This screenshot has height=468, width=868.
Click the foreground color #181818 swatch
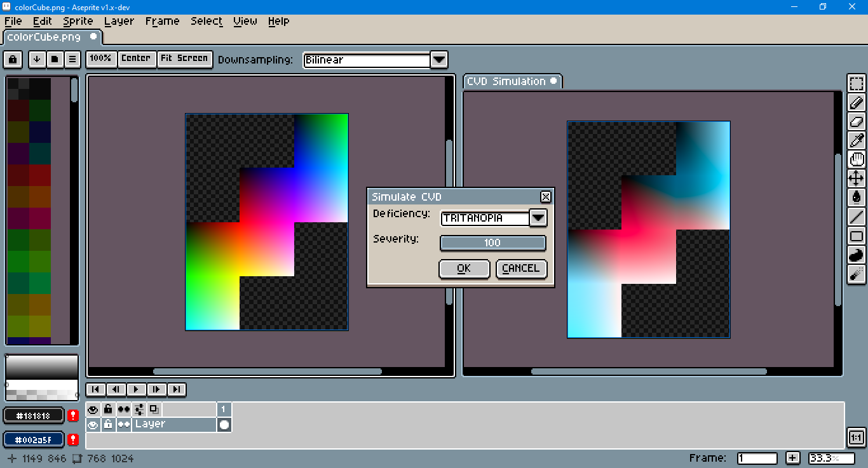tap(34, 416)
